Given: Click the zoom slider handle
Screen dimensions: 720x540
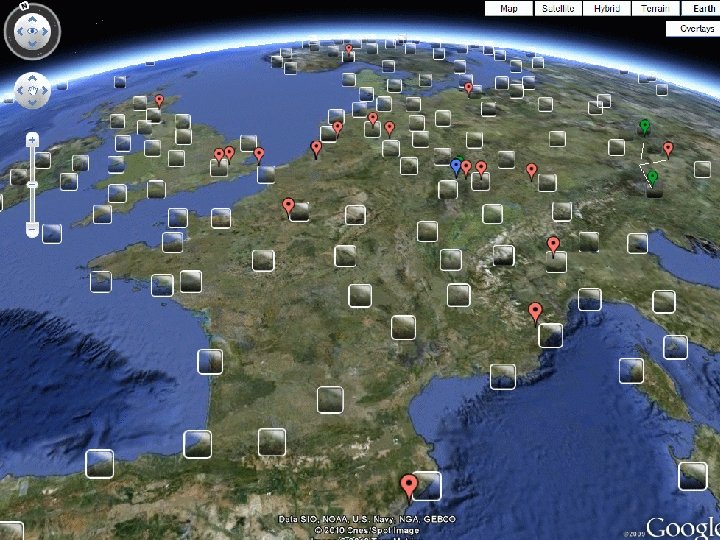Looking at the screenshot, I should tap(32, 185).
